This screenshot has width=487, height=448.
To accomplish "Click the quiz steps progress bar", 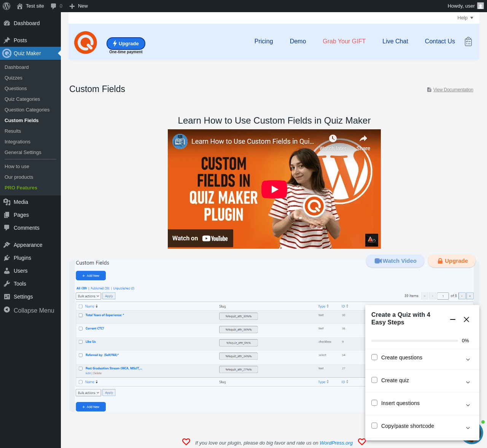I will [415, 341].
